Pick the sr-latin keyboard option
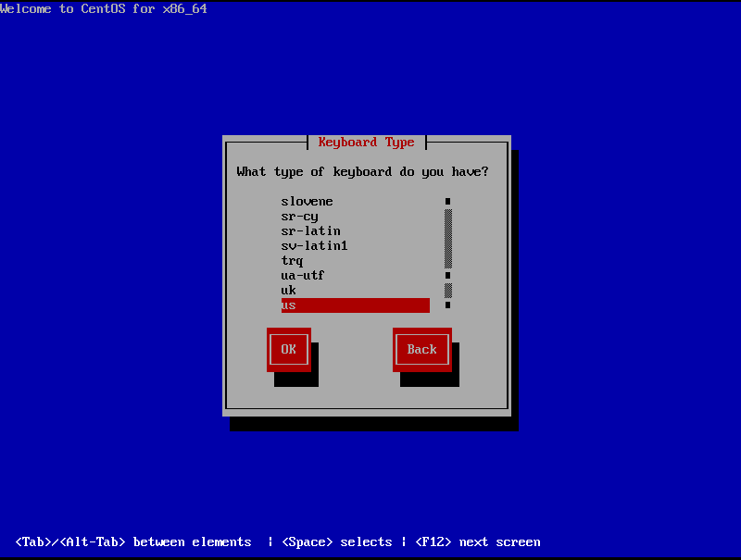Screen dimensions: 741x560 tap(310, 231)
